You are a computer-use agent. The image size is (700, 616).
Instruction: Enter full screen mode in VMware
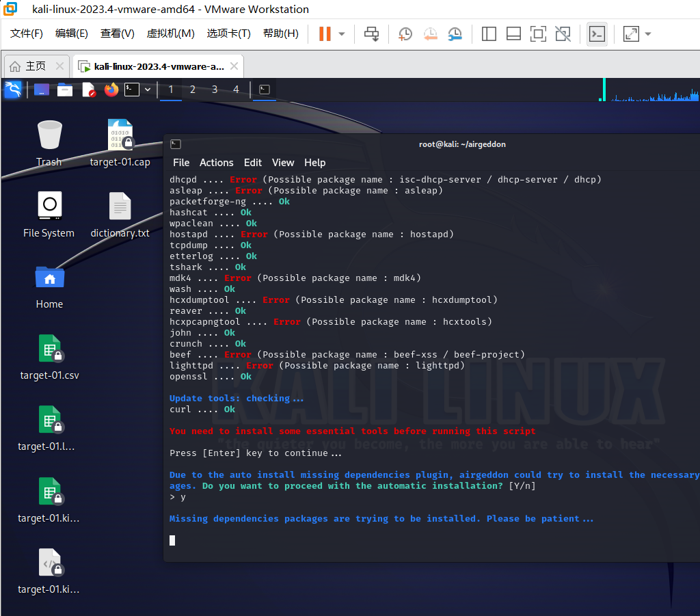[538, 34]
